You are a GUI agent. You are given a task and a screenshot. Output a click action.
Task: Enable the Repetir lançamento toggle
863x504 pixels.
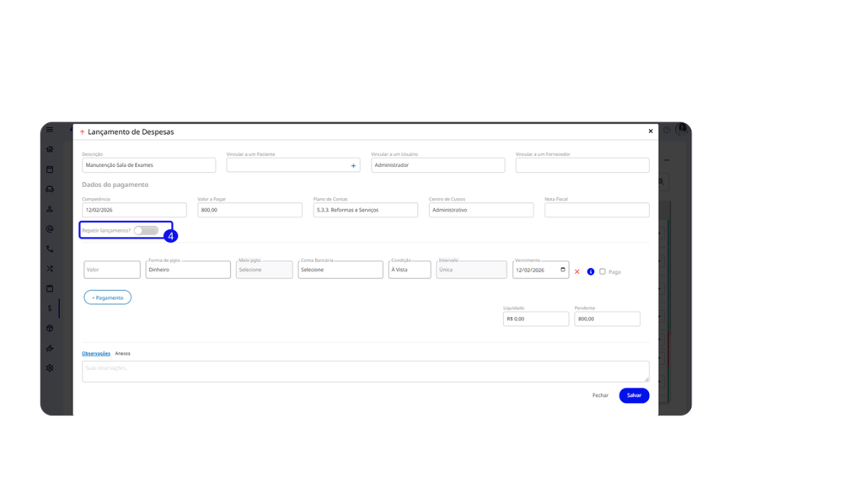[146, 230]
